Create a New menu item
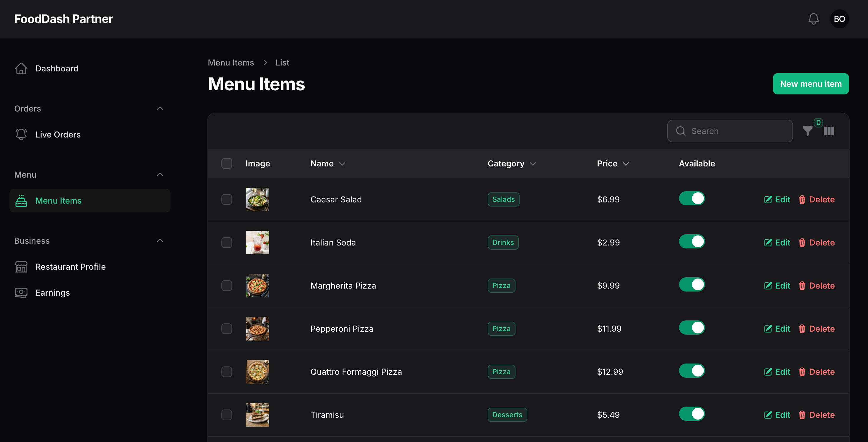Image resolution: width=868 pixels, height=442 pixels. (811, 84)
